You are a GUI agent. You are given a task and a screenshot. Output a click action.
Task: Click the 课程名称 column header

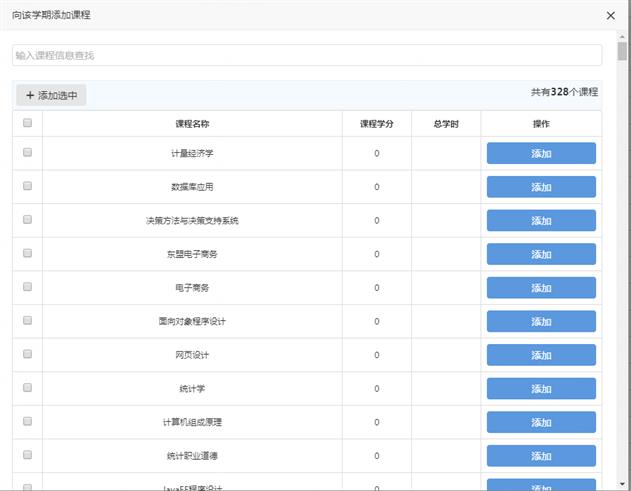point(192,124)
